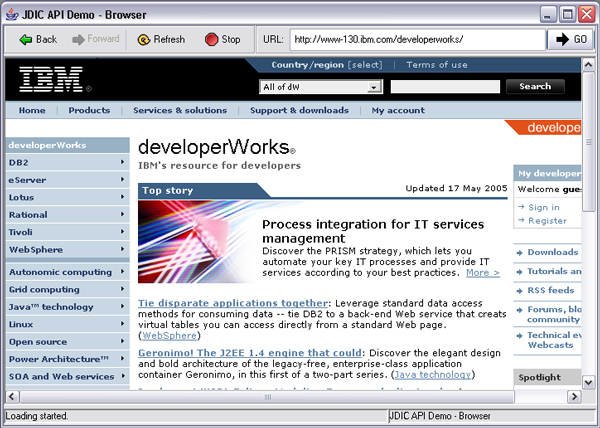The height and width of the screenshot is (428, 600).
Task: Click the (Java technology) inline link
Action: point(433,374)
